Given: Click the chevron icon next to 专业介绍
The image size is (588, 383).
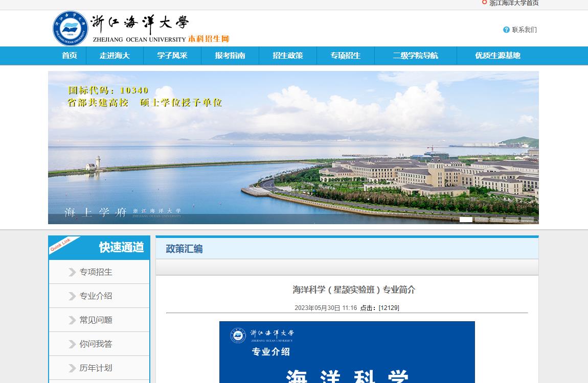Looking at the screenshot, I should click(72, 296).
